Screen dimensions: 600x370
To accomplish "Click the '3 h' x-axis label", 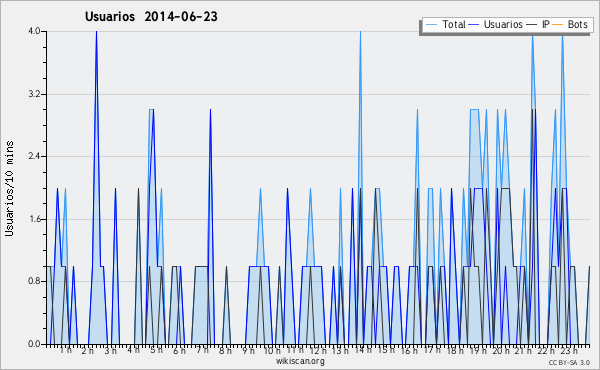I will tap(111, 350).
